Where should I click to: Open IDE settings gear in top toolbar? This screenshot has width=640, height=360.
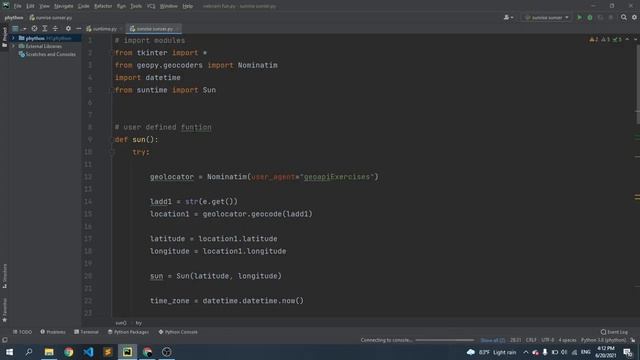(x=634, y=18)
